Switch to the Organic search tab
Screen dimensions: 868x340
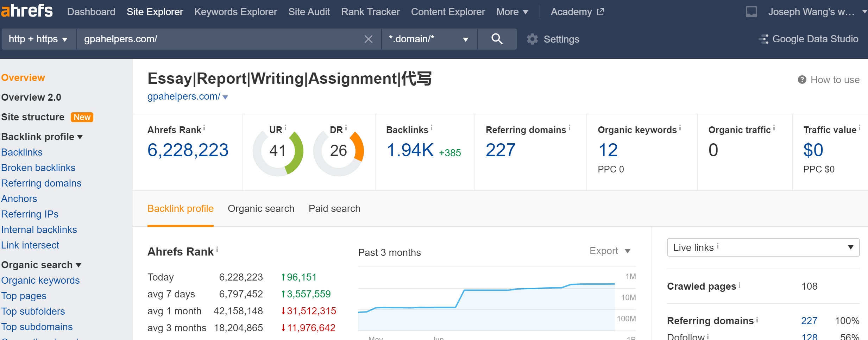tap(261, 209)
